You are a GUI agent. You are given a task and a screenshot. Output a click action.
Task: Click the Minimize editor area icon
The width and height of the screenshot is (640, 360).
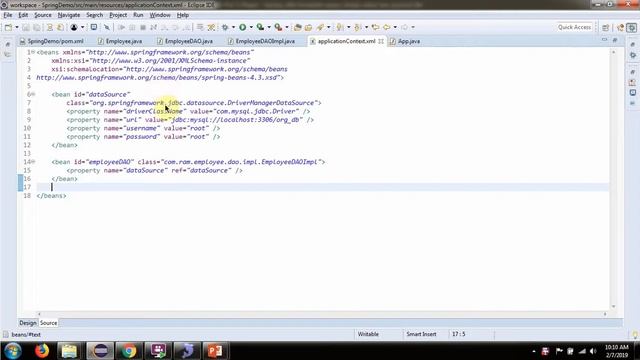coord(604,40)
